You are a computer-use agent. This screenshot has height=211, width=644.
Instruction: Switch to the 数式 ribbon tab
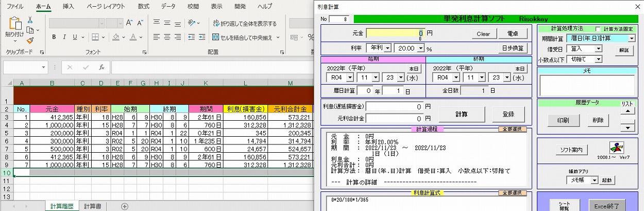point(144,6)
